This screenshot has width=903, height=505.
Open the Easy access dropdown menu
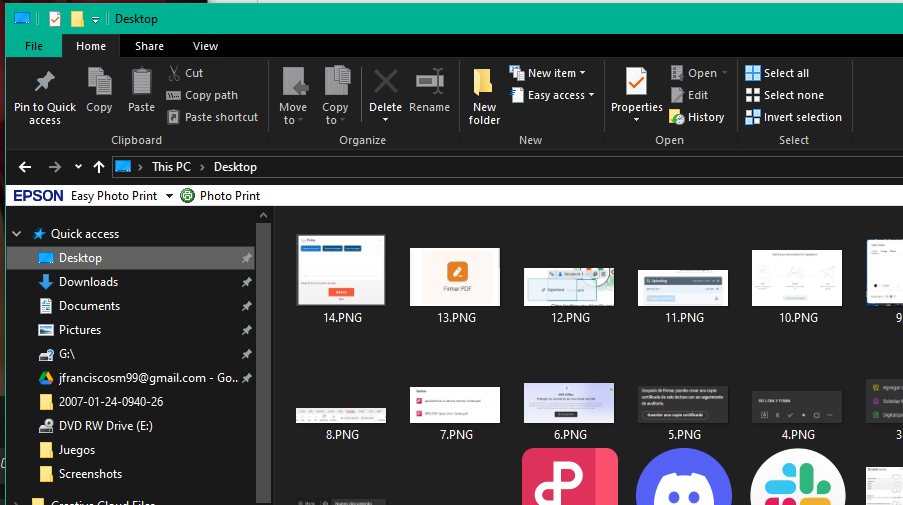pyautogui.click(x=552, y=95)
